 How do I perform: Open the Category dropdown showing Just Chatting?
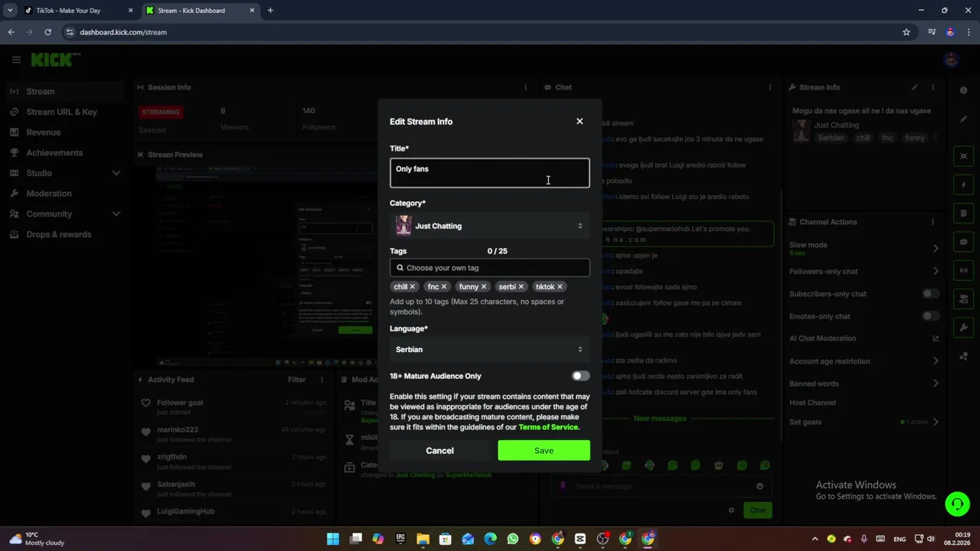coord(489,226)
